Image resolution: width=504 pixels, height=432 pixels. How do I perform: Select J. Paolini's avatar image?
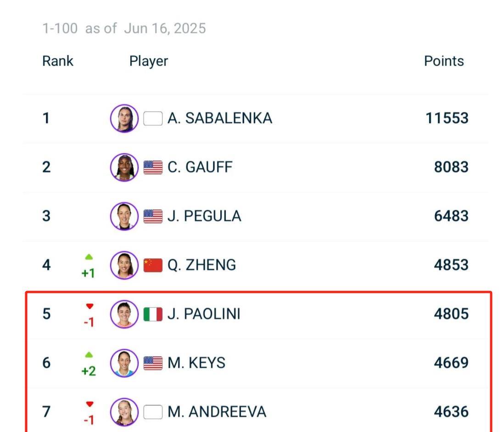(124, 314)
